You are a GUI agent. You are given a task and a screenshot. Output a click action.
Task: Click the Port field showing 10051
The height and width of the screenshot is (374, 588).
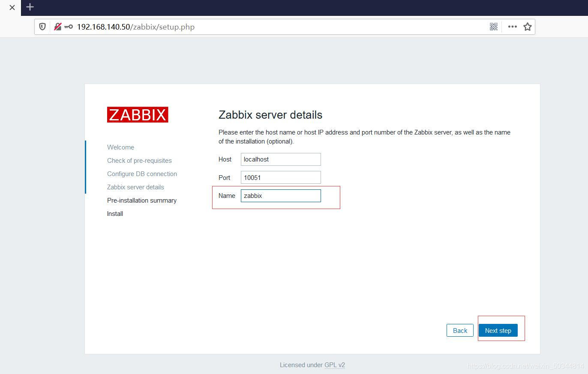281,177
